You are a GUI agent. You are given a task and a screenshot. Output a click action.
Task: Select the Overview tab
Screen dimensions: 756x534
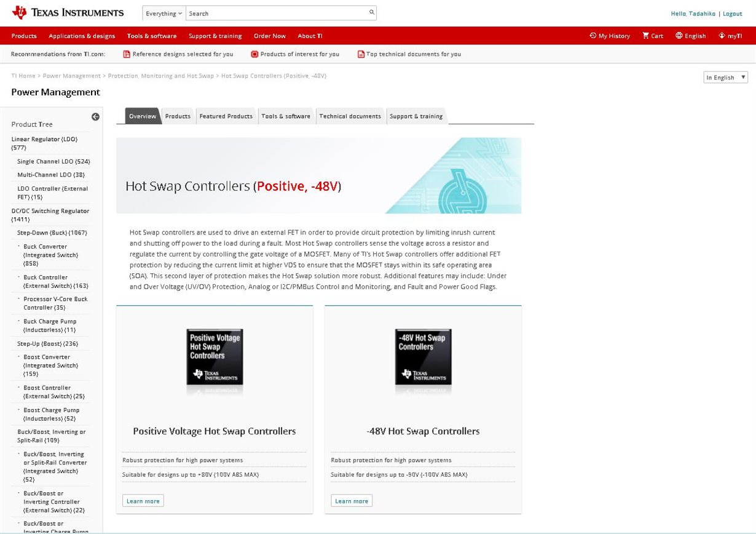pos(143,116)
